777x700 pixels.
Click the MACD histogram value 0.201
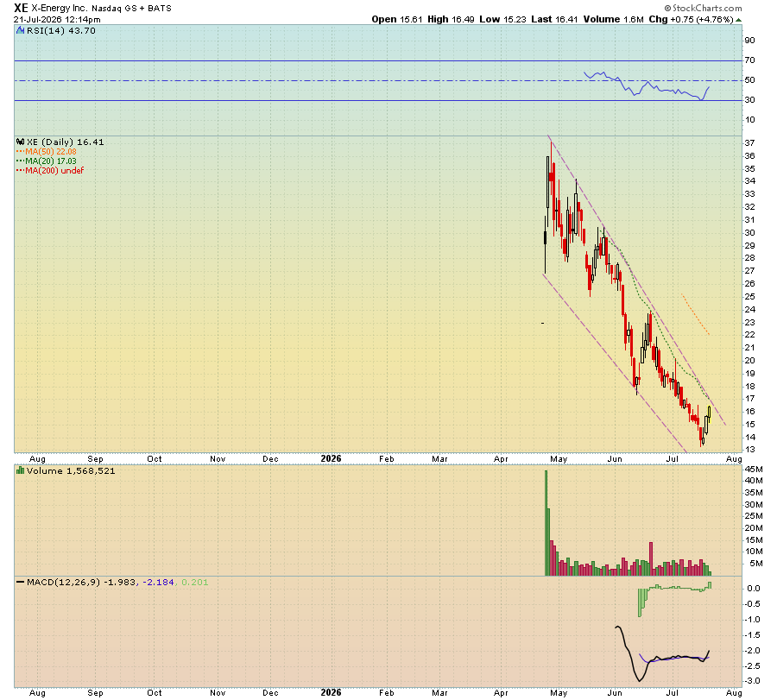pyautogui.click(x=195, y=582)
